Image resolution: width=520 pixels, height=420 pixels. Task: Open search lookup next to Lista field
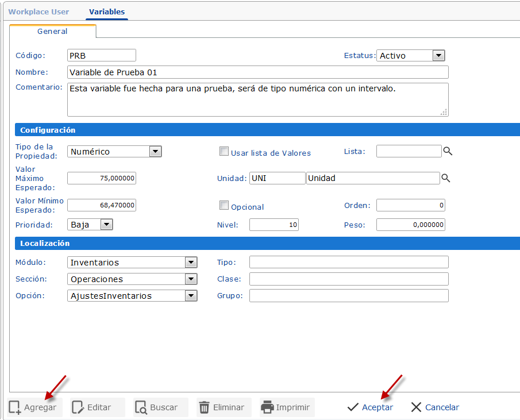click(448, 151)
